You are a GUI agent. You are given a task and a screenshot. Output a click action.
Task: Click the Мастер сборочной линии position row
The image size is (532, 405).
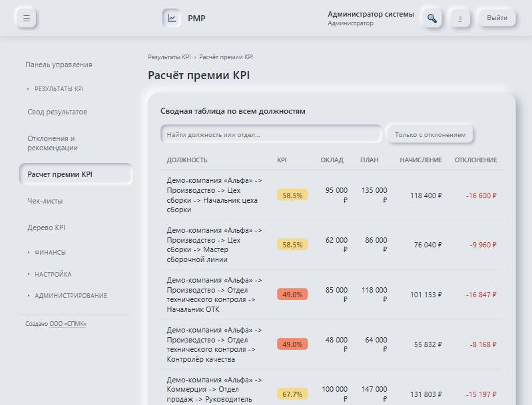332,245
